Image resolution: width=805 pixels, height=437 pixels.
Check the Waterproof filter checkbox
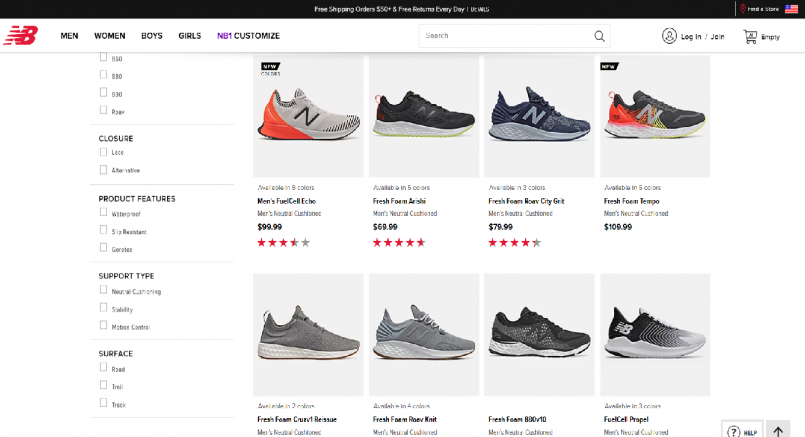coord(103,213)
